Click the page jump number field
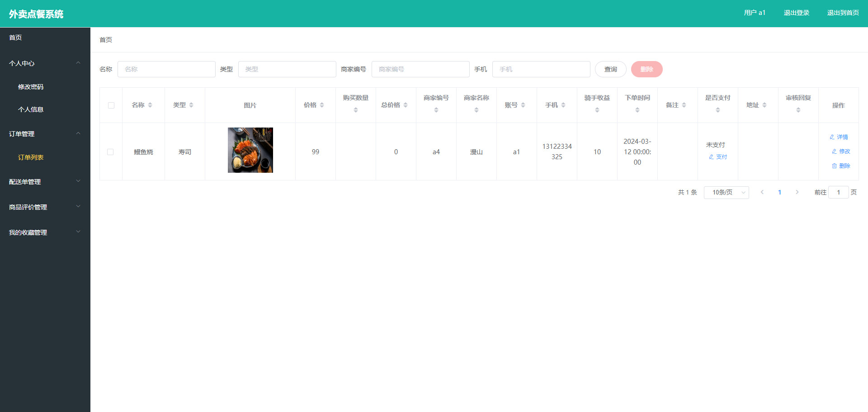 [x=839, y=192]
